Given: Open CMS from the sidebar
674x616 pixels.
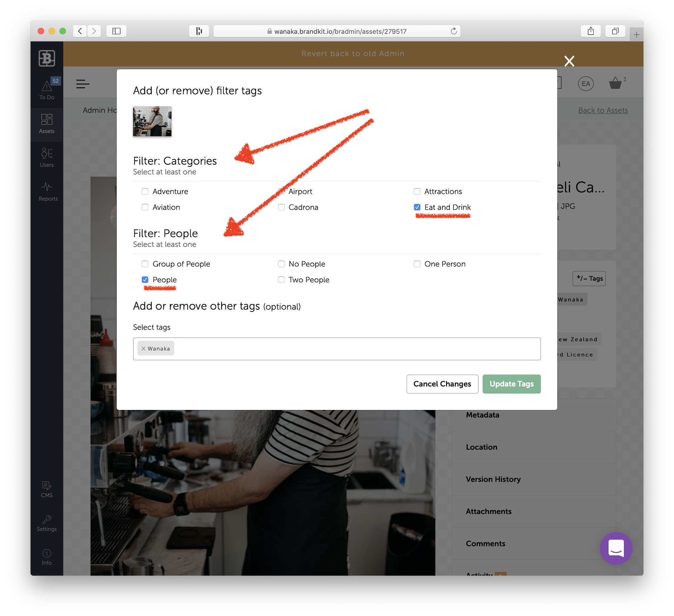Looking at the screenshot, I should (47, 489).
